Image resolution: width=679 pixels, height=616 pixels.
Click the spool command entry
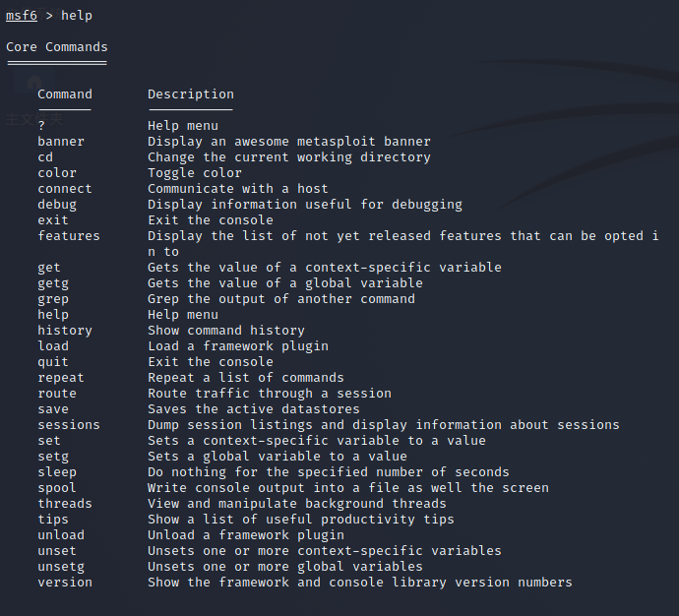point(57,488)
